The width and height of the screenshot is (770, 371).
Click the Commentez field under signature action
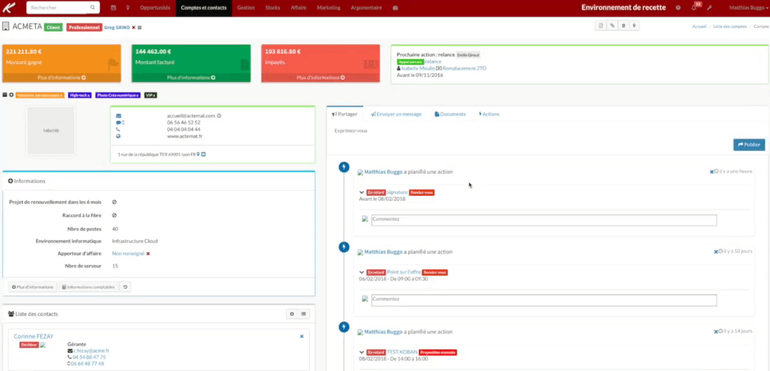click(x=544, y=220)
